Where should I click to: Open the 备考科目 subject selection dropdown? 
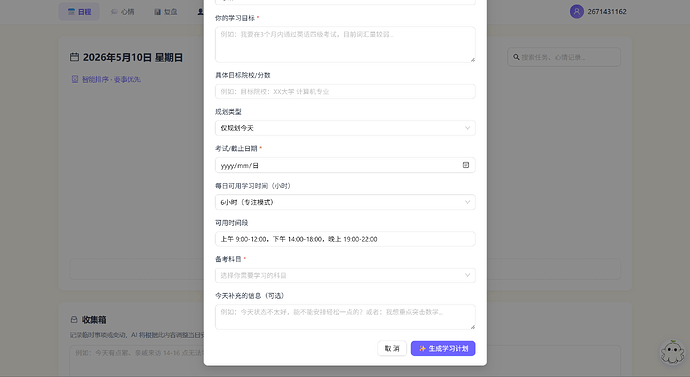(x=345, y=275)
